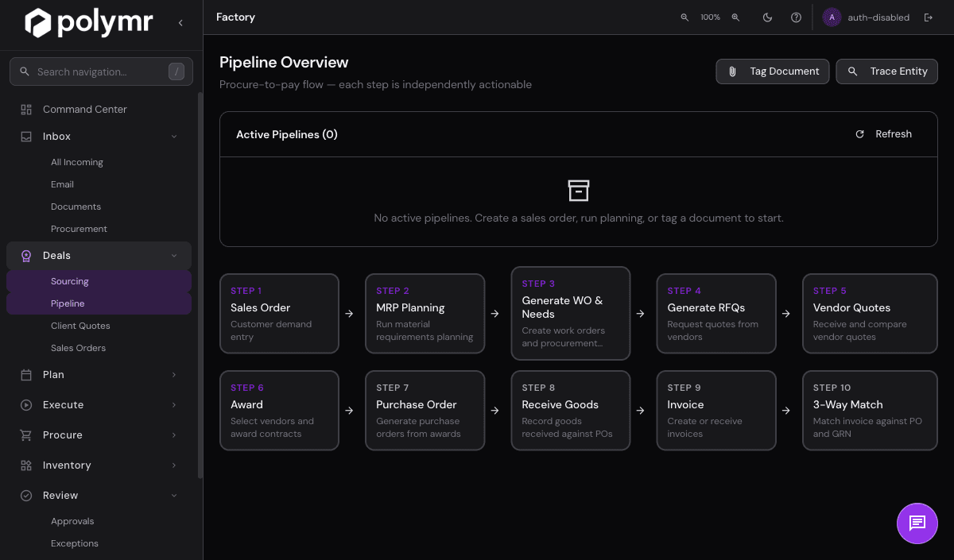The image size is (954, 560).
Task: Click the auth-disabled username label
Action: [878, 17]
